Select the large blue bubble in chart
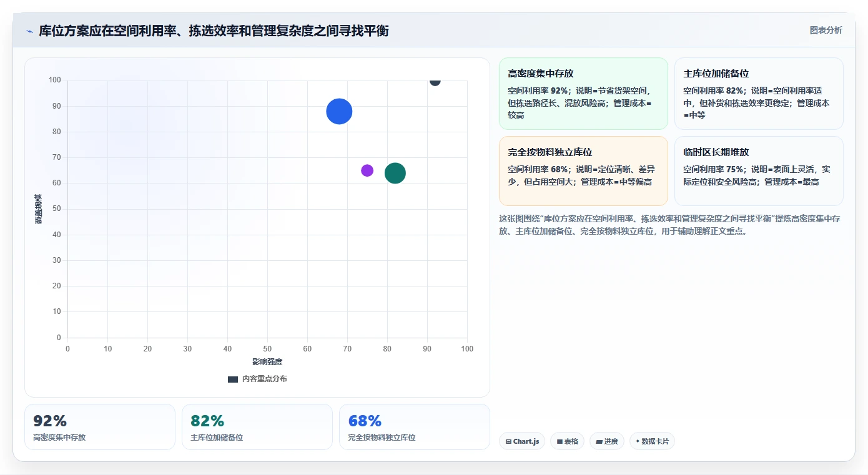 tap(339, 112)
